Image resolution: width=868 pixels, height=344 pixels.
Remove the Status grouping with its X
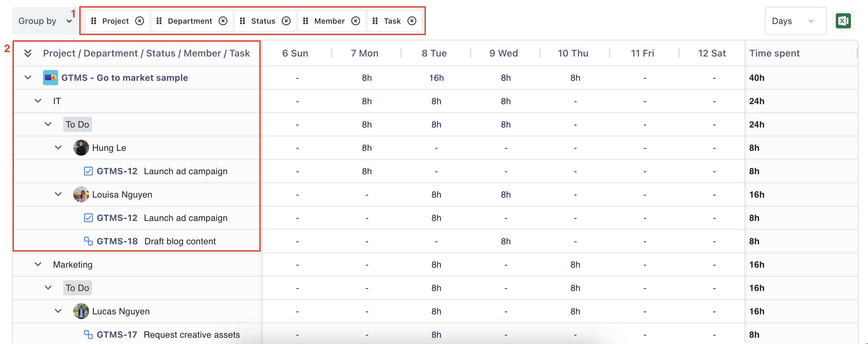point(286,21)
